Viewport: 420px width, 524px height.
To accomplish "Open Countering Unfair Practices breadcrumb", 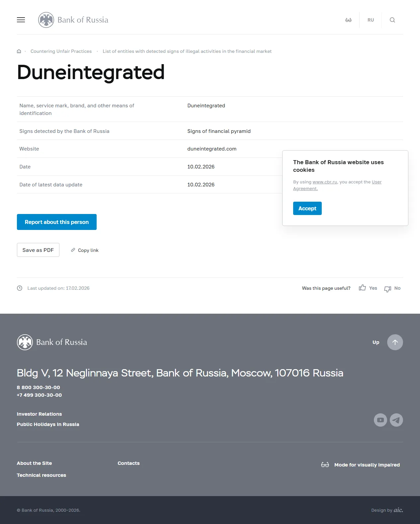I will [x=61, y=51].
